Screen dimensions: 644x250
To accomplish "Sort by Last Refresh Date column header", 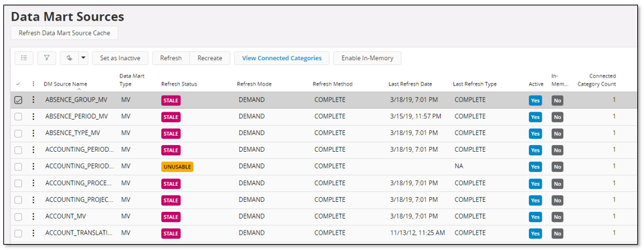I will pos(411,84).
